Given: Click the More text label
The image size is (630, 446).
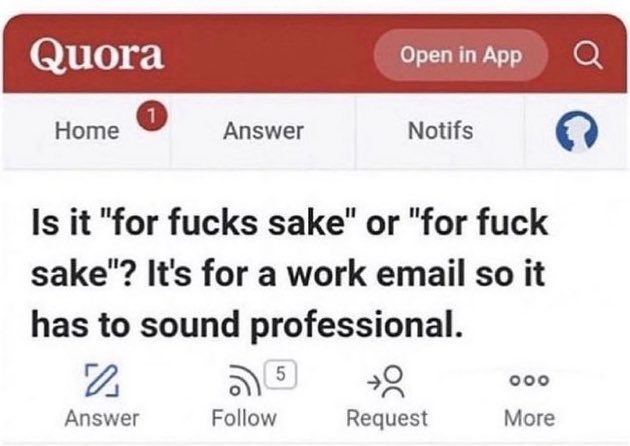Looking at the screenshot, I should 529,418.
